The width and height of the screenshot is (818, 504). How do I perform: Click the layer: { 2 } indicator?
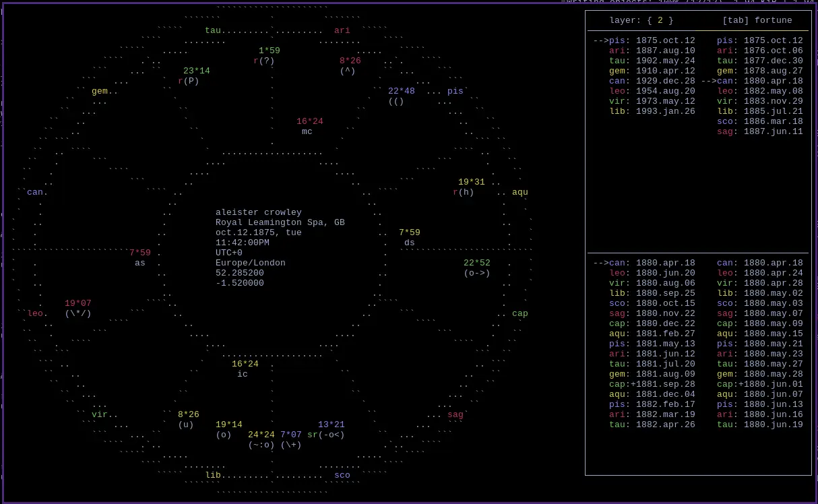pyautogui.click(x=641, y=20)
